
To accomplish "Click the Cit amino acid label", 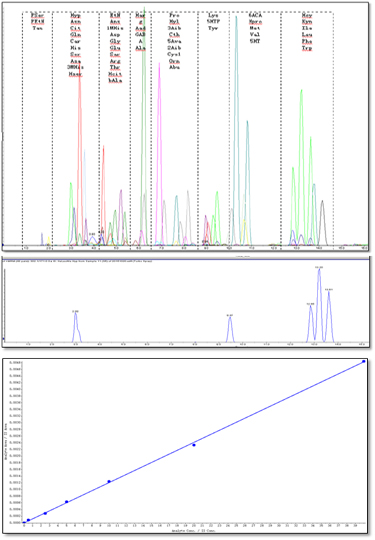I will pos(75,28).
